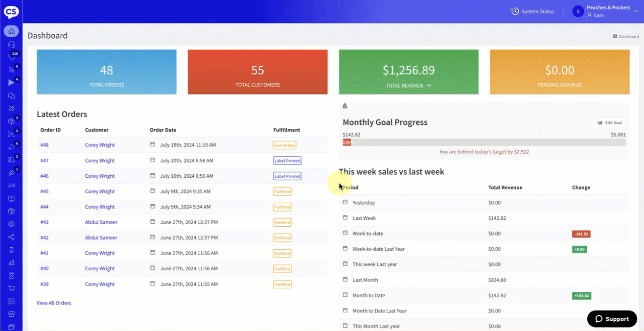Click the lock icon above Monthly Goal Progress
Image resolution: width=644 pixels, height=331 pixels.
pos(345,106)
